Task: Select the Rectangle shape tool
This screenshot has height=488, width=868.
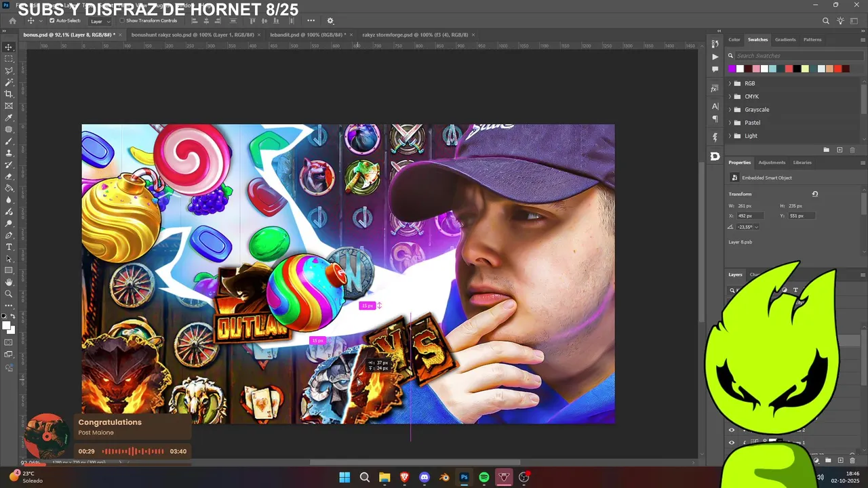Action: click(x=9, y=270)
